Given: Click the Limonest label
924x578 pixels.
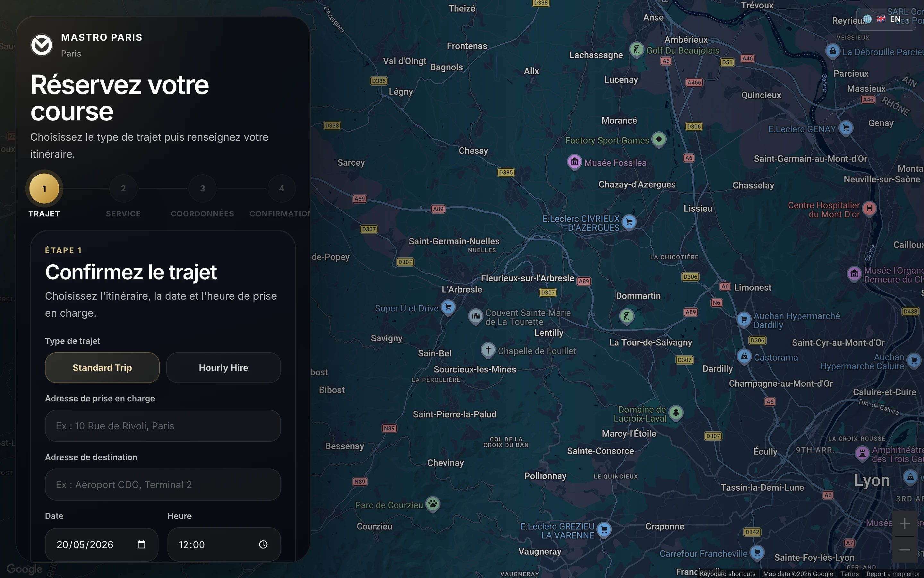Looking at the screenshot, I should click(753, 287).
